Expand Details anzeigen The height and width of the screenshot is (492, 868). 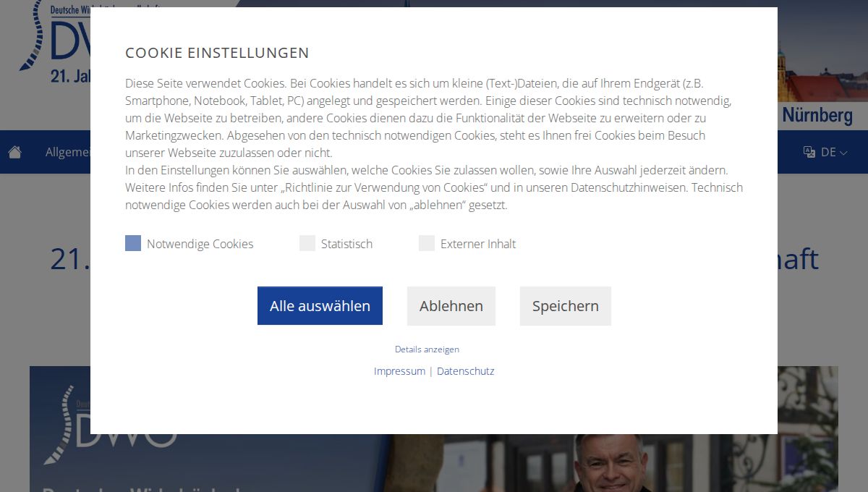[427, 349]
